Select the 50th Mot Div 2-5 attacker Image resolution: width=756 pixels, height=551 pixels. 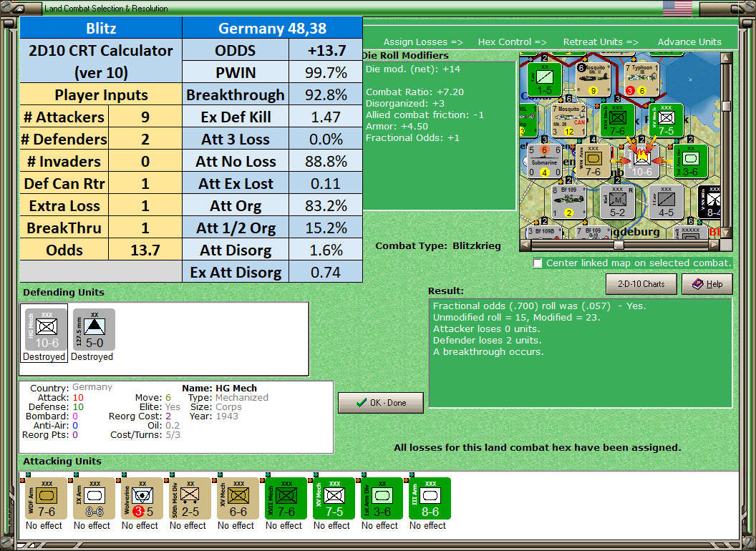tap(190, 499)
